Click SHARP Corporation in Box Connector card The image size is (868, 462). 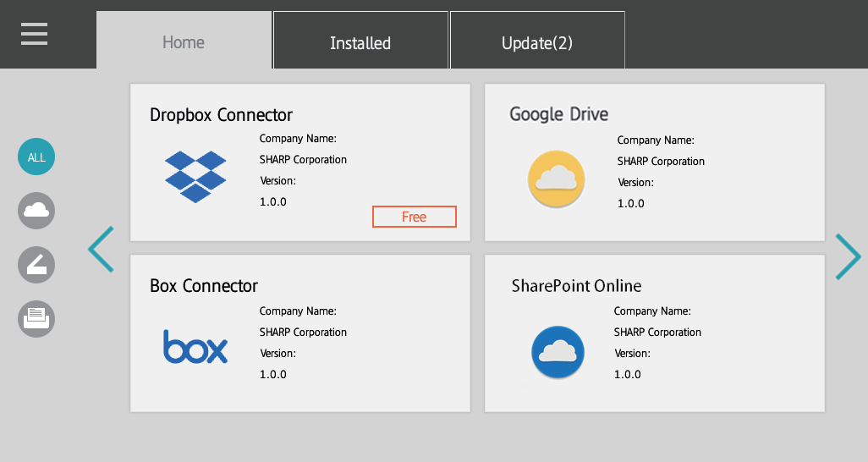pos(303,333)
